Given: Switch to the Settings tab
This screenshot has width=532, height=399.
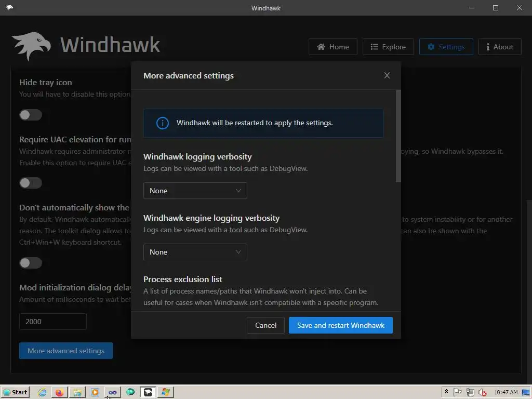Looking at the screenshot, I should click(446, 47).
